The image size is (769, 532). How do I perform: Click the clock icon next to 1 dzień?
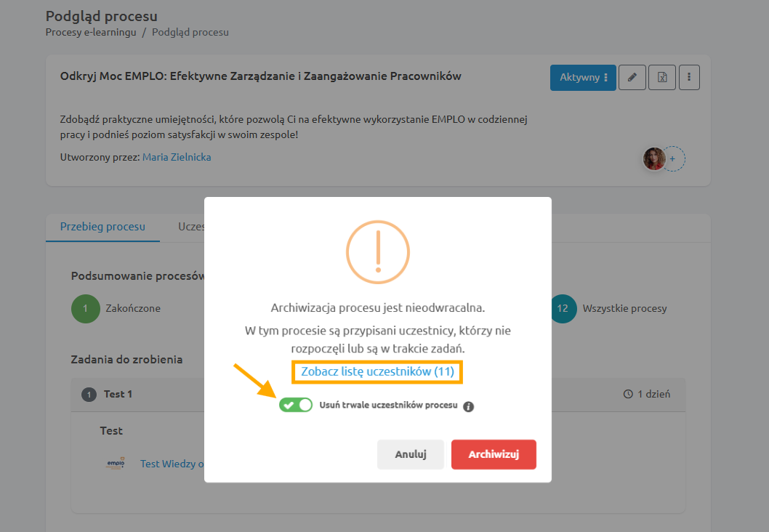628,394
